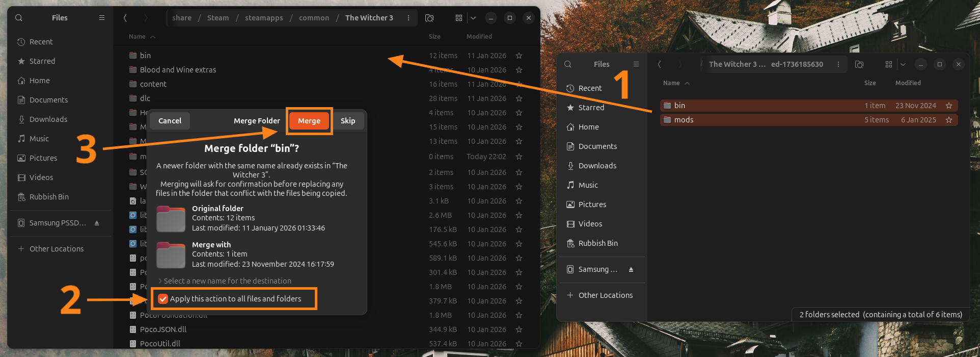Star the bin folder in left window
This screenshot has height=357, width=980.
[519, 56]
